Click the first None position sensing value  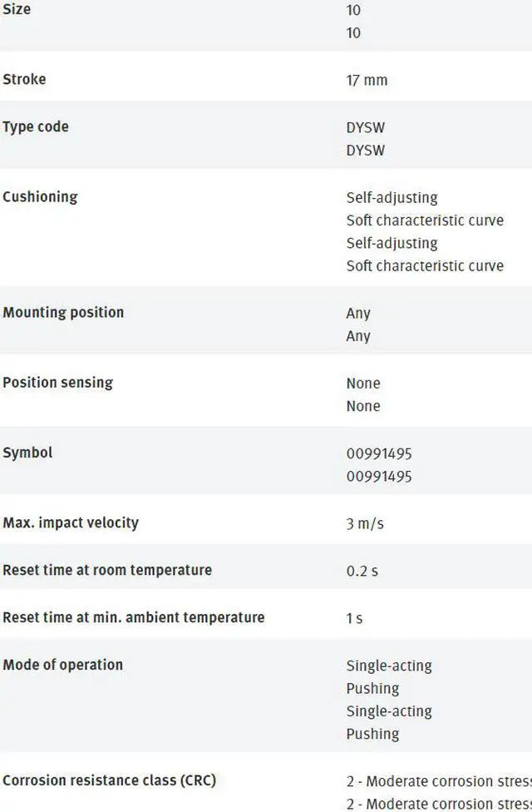click(363, 384)
